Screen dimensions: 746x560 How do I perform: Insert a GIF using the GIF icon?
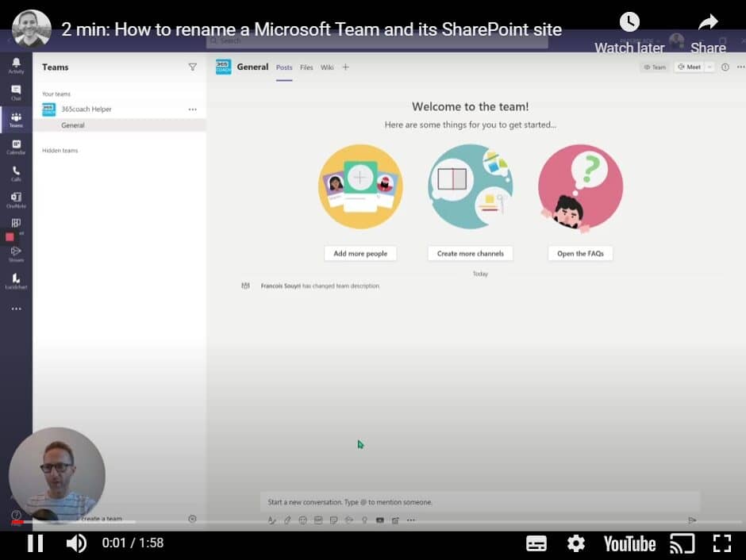click(318, 520)
